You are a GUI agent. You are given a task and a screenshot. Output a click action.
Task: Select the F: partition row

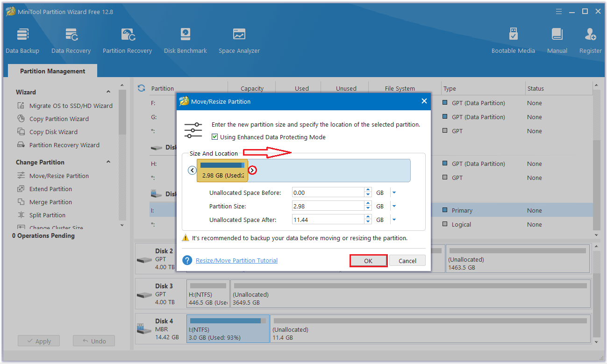point(371,103)
